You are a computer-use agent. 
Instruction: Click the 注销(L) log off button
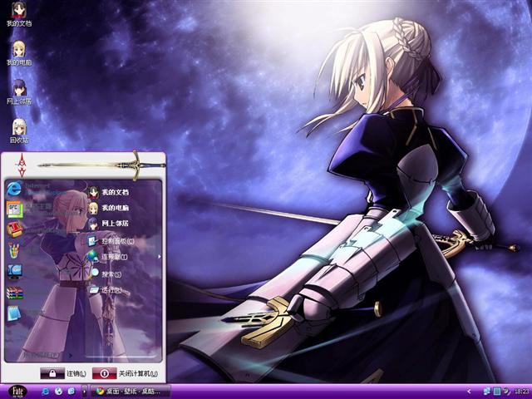(63, 373)
